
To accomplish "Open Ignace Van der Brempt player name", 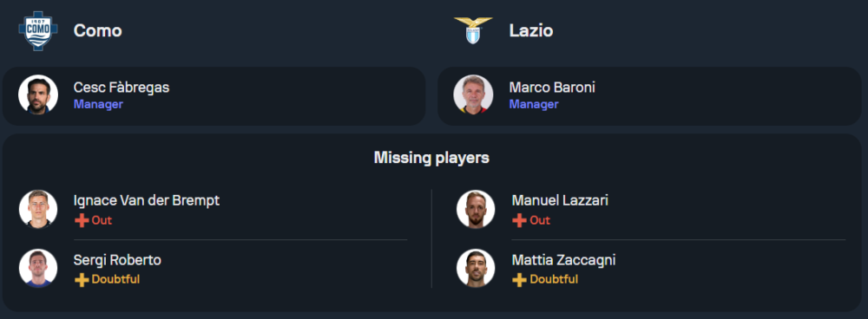I will [x=147, y=200].
